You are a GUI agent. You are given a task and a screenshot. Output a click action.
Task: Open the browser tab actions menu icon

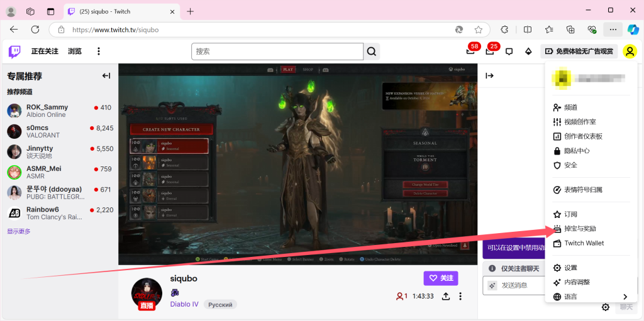point(50,11)
